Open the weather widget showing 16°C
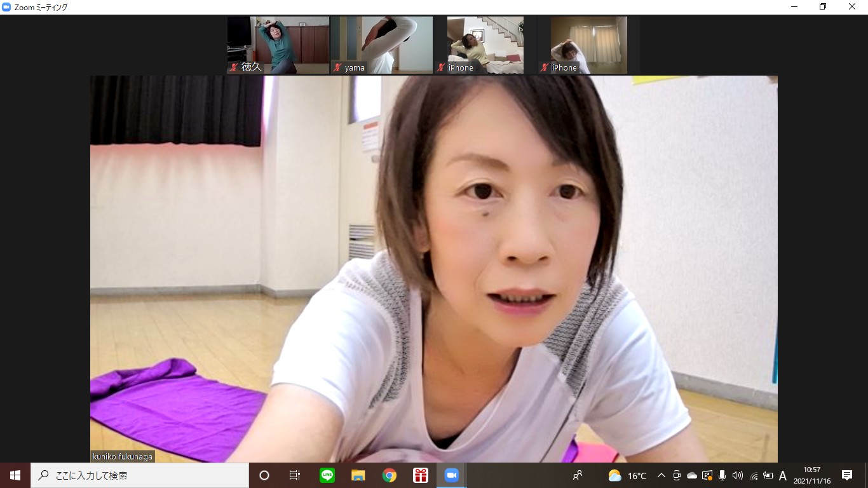 click(627, 475)
